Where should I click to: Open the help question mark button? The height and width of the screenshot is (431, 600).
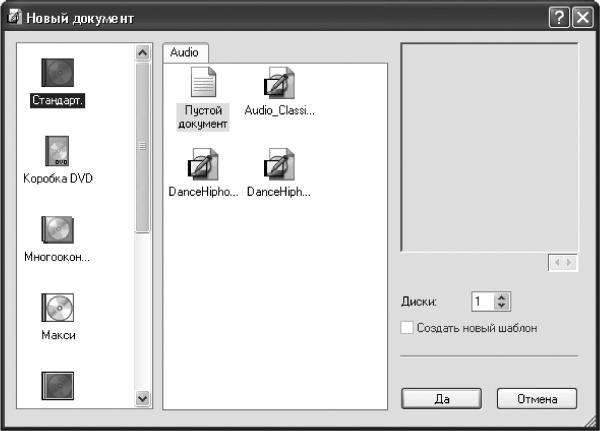coord(559,18)
